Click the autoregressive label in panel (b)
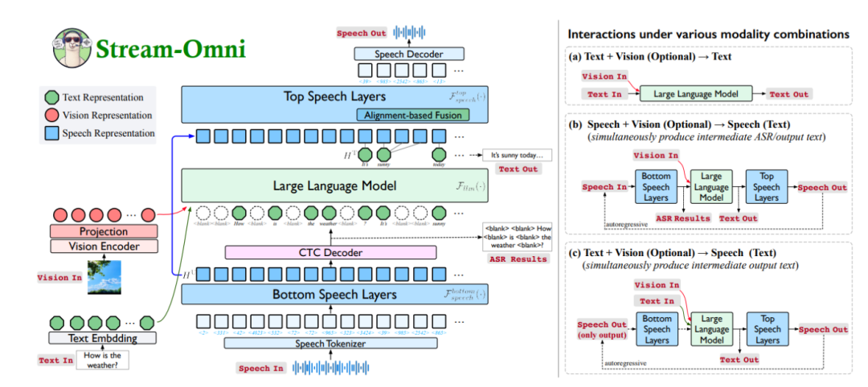 [x=627, y=225]
